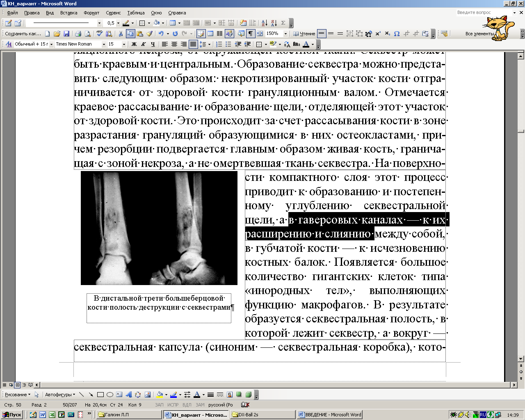Open the font size 15 dropdown
The image size is (525, 420).
pos(124,44)
